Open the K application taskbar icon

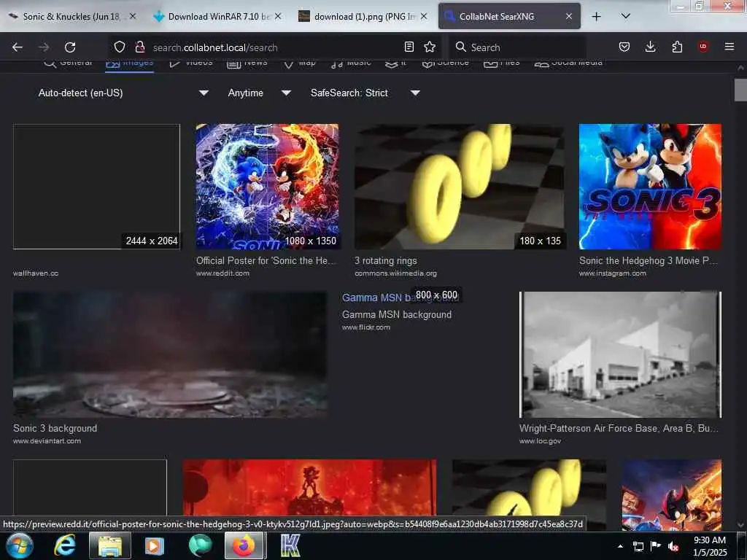pos(290,545)
